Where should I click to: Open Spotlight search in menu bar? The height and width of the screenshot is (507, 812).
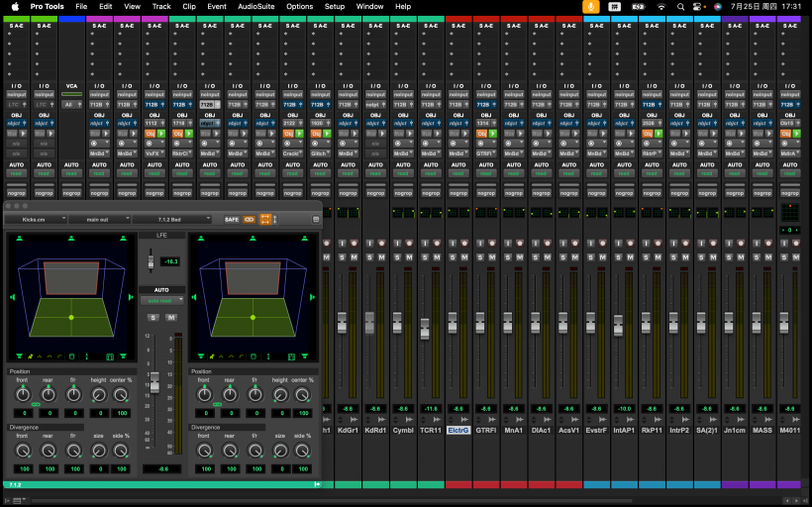tap(680, 7)
